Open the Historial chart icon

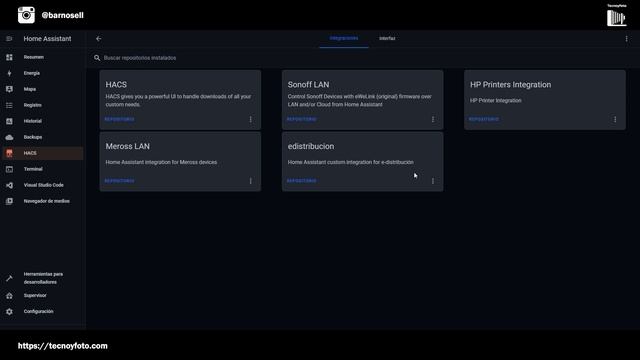tap(9, 121)
